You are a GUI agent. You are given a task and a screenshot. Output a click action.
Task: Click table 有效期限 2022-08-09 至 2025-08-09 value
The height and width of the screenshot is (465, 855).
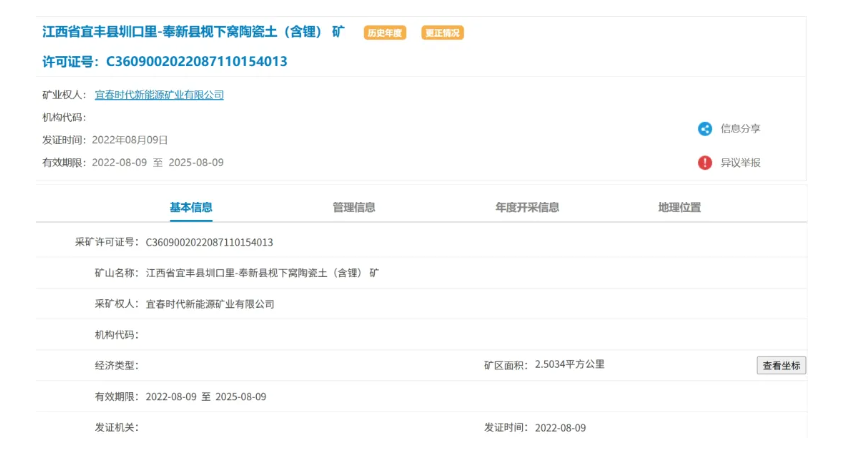tap(206, 397)
